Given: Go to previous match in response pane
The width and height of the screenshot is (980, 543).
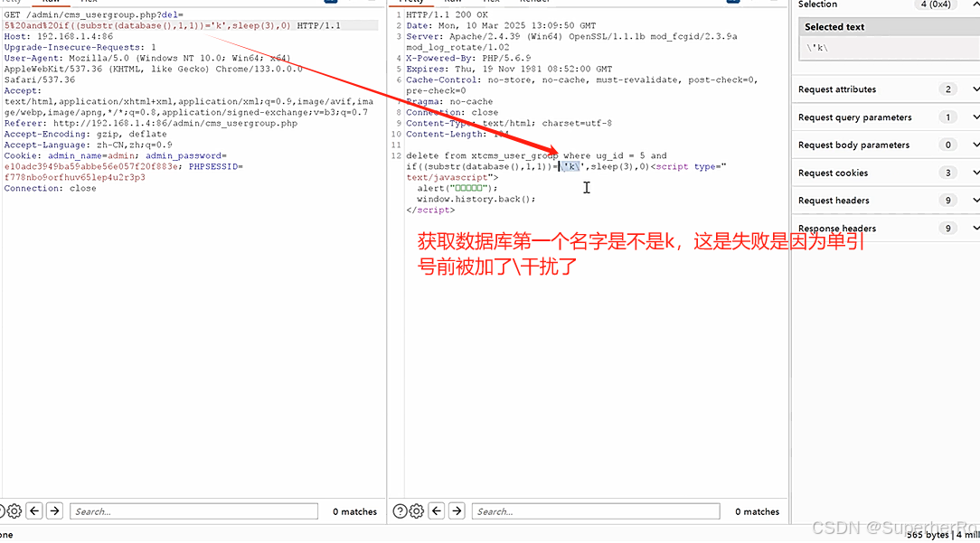Looking at the screenshot, I should [437, 510].
